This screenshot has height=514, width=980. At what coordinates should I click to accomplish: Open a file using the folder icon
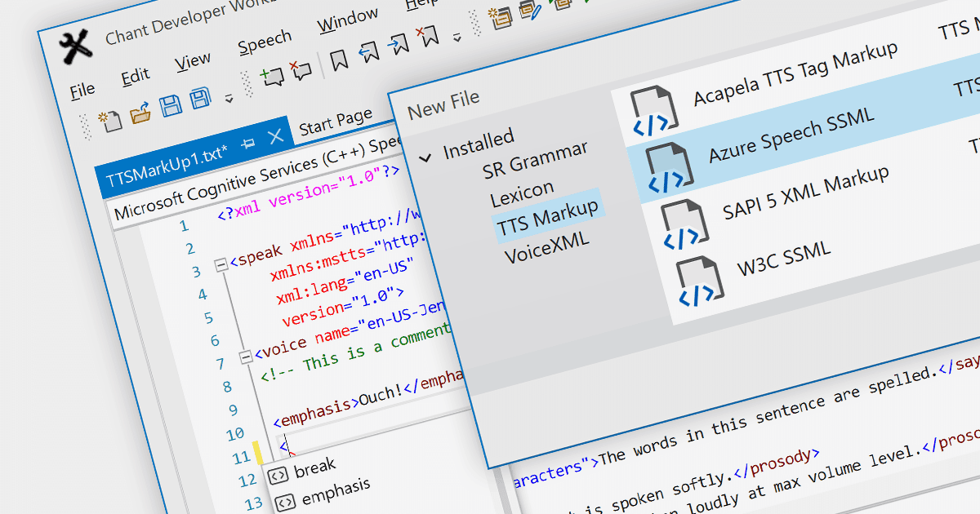pyautogui.click(x=140, y=112)
